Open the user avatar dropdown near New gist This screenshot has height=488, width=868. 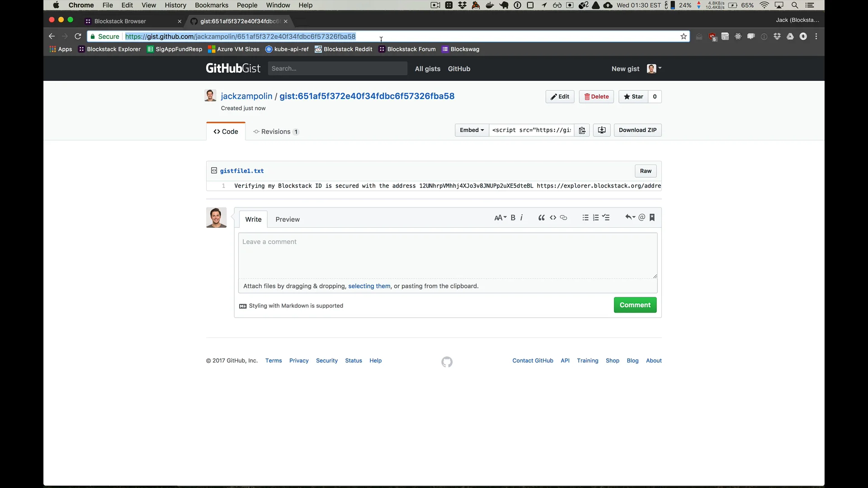click(653, 69)
